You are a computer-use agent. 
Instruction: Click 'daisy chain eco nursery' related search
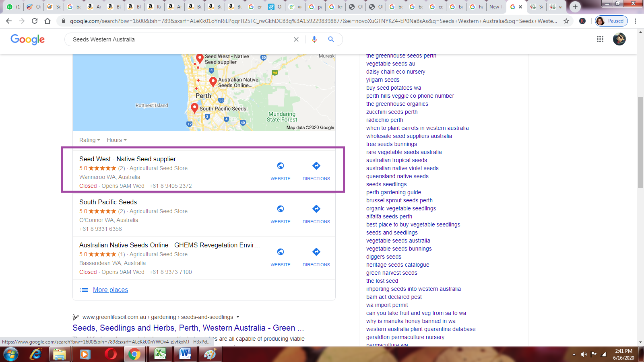396,72
